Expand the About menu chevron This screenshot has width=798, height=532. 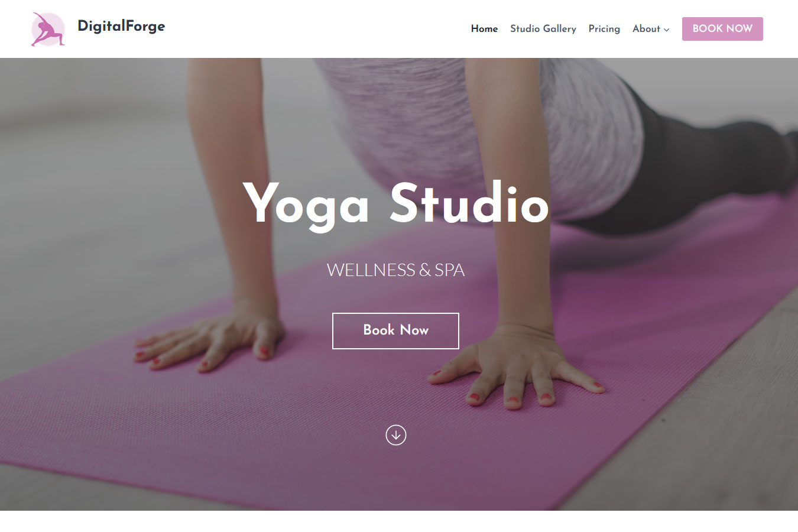pos(667,30)
